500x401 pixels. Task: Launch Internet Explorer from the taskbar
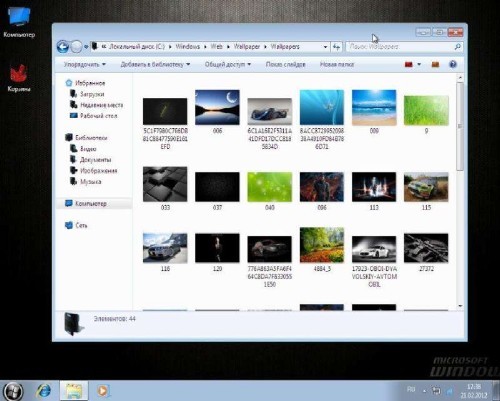[44, 391]
